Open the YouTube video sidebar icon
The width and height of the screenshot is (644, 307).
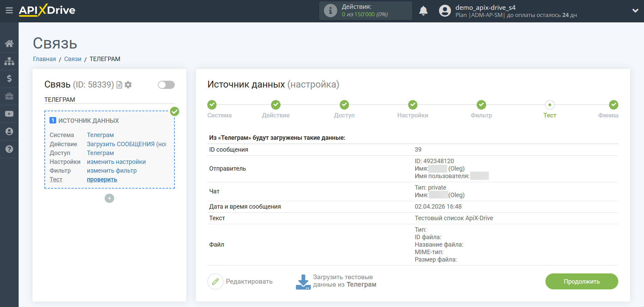(x=9, y=114)
